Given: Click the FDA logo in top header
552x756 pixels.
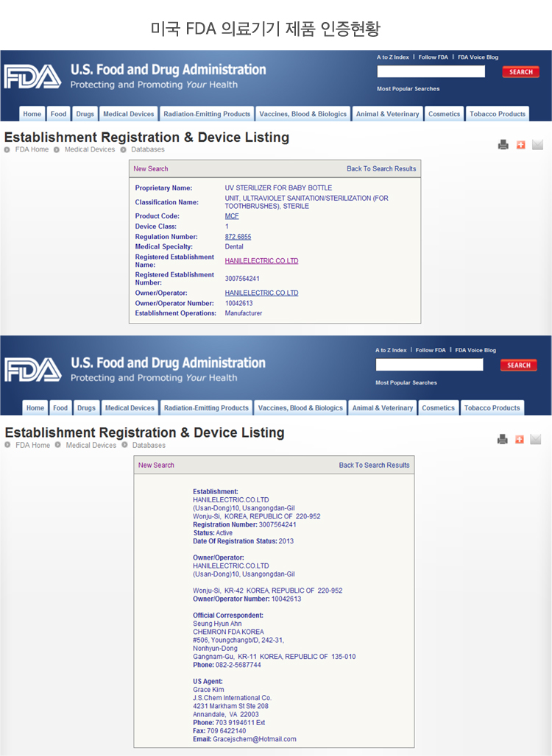Looking at the screenshot, I should pos(33,77).
